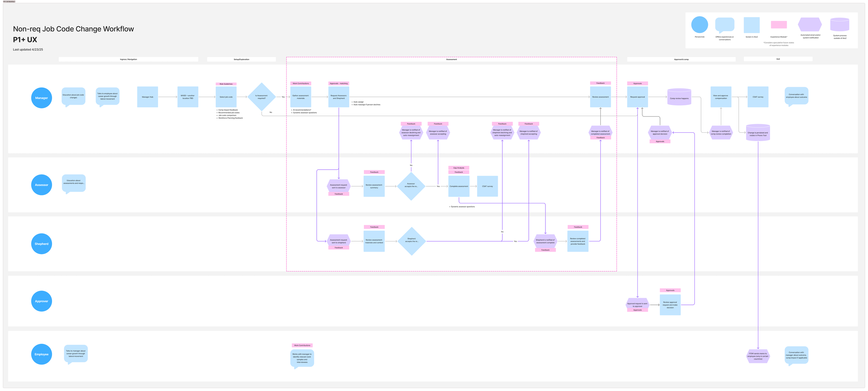
Task: Select the Shepherd is notified of assessment complete hexagon
Action: 545,241
